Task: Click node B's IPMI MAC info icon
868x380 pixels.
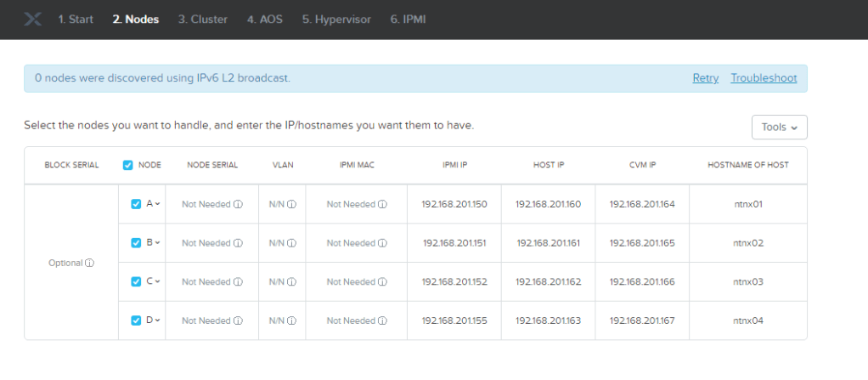Action: click(x=383, y=243)
